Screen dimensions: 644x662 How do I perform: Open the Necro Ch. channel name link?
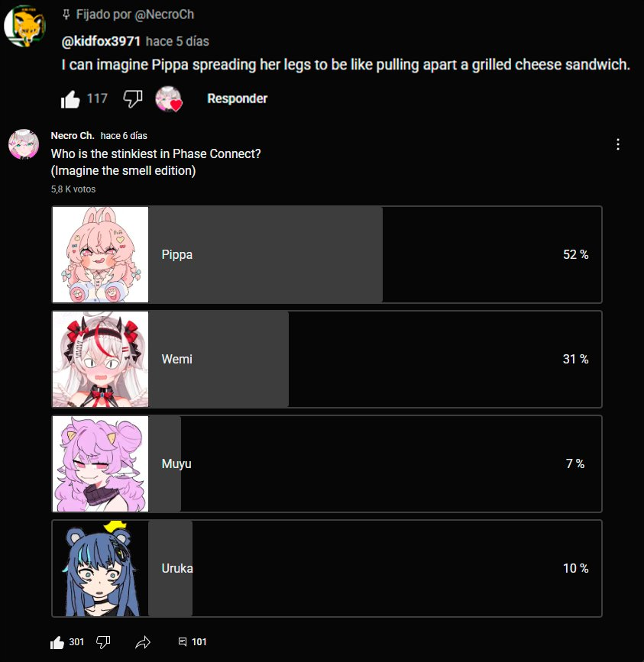coord(73,135)
